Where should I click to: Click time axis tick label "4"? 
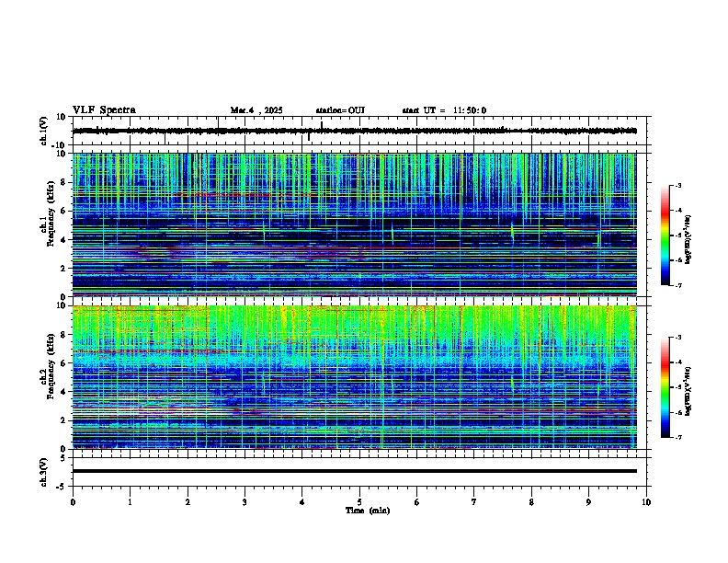point(302,502)
